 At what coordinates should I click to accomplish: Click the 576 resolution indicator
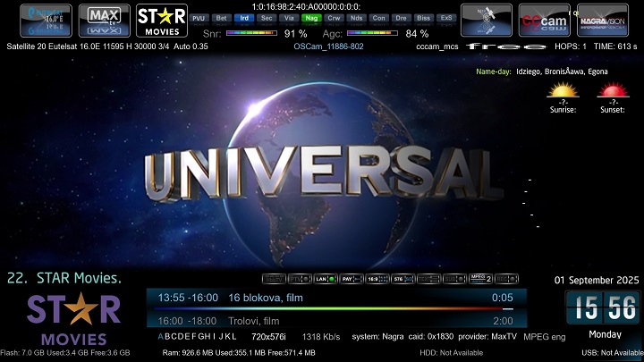(x=402, y=279)
